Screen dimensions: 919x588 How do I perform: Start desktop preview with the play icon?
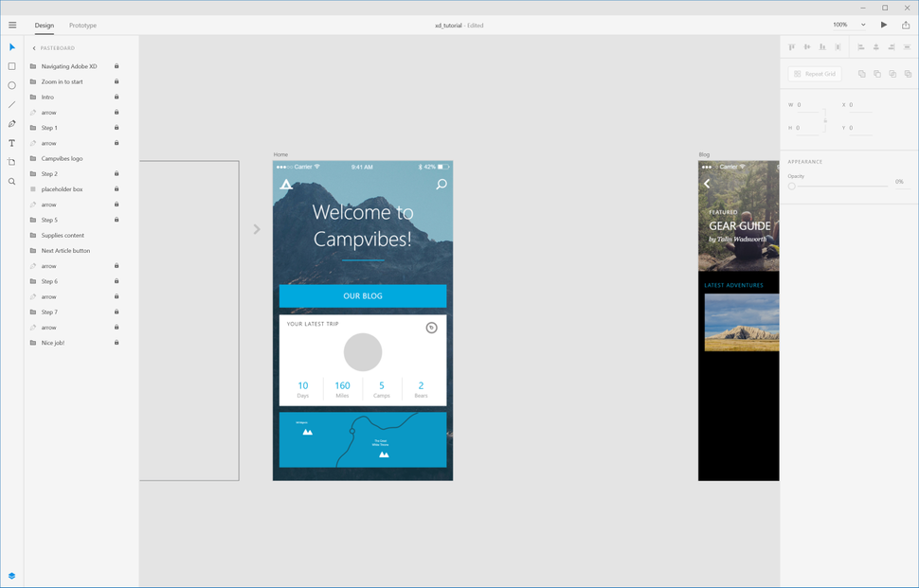[x=883, y=25]
